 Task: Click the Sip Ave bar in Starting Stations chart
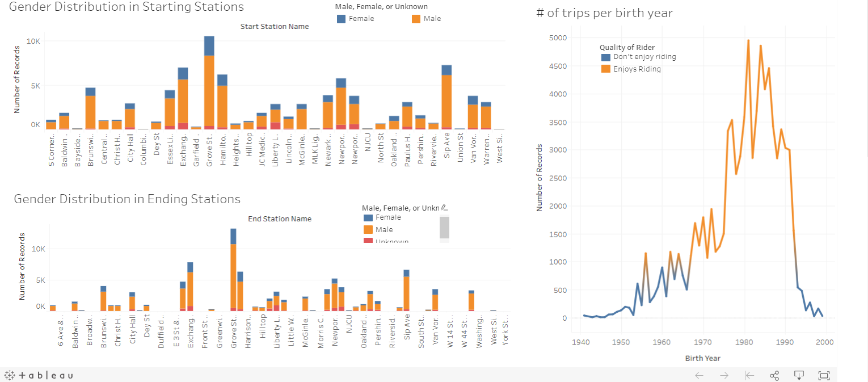(446, 97)
